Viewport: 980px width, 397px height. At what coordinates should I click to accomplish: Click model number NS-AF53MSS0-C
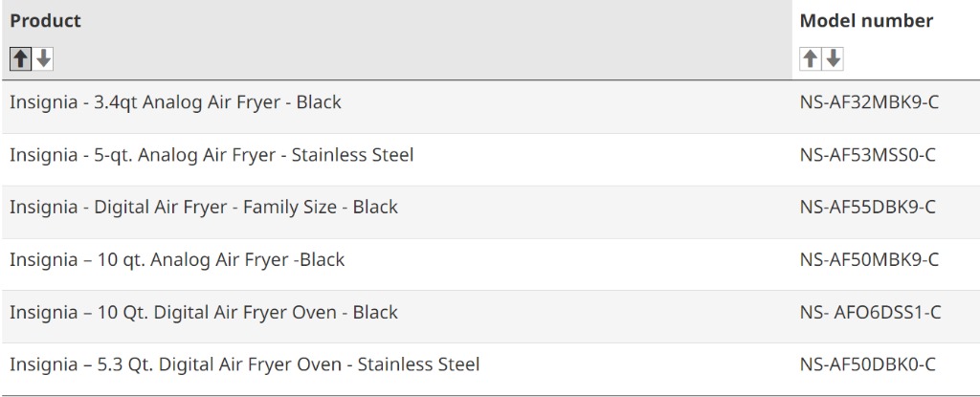pos(867,154)
